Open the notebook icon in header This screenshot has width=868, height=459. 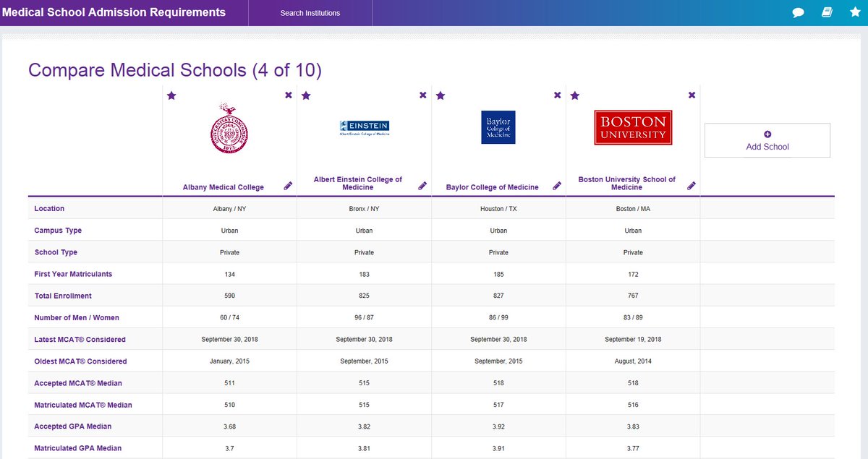click(827, 13)
